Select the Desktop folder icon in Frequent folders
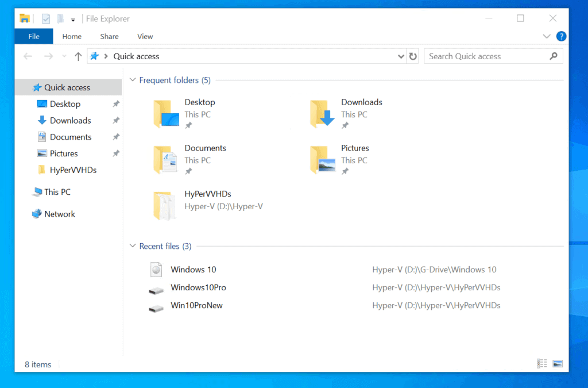 coord(166,114)
